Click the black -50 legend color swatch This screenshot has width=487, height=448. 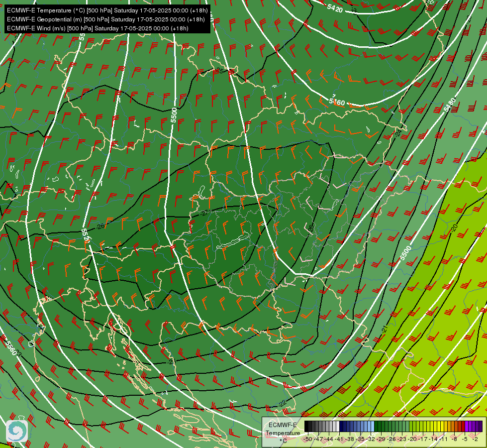point(306,426)
